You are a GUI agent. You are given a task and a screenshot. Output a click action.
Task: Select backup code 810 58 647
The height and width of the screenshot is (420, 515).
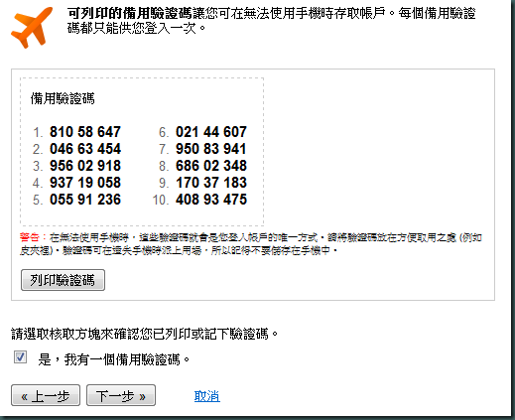(x=85, y=132)
